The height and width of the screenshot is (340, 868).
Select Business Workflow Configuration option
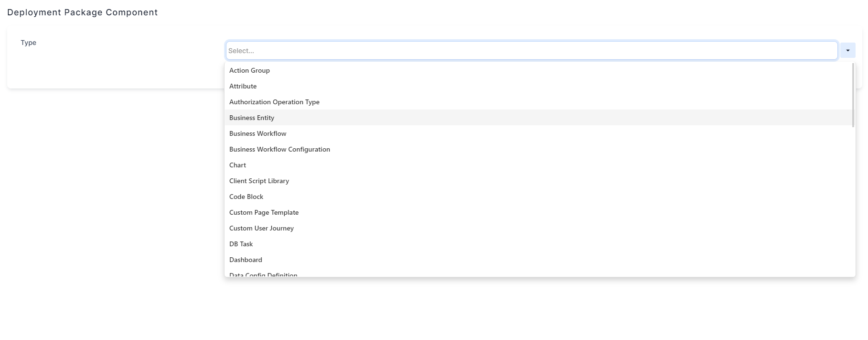279,149
